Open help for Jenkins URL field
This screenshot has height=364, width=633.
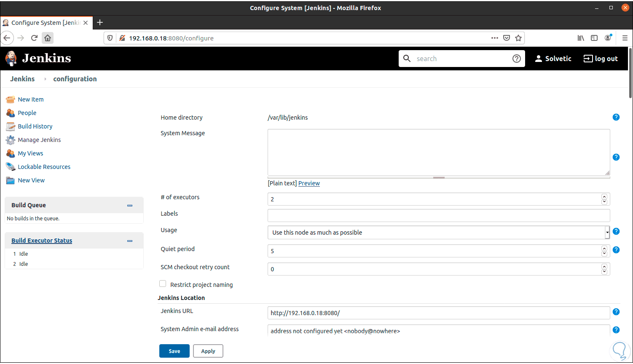tap(616, 312)
